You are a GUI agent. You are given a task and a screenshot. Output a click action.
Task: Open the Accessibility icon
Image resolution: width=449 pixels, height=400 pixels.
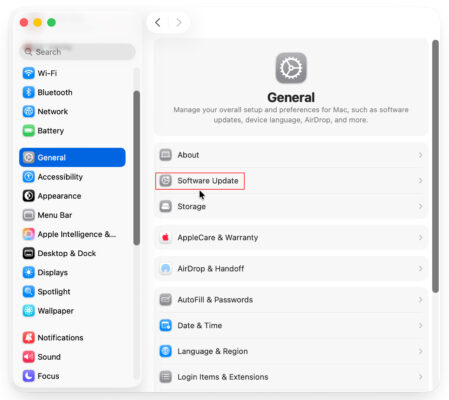pos(29,177)
